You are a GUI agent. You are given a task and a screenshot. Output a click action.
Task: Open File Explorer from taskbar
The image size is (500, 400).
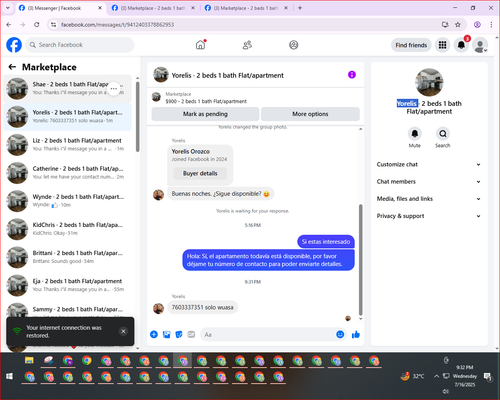coord(29,360)
